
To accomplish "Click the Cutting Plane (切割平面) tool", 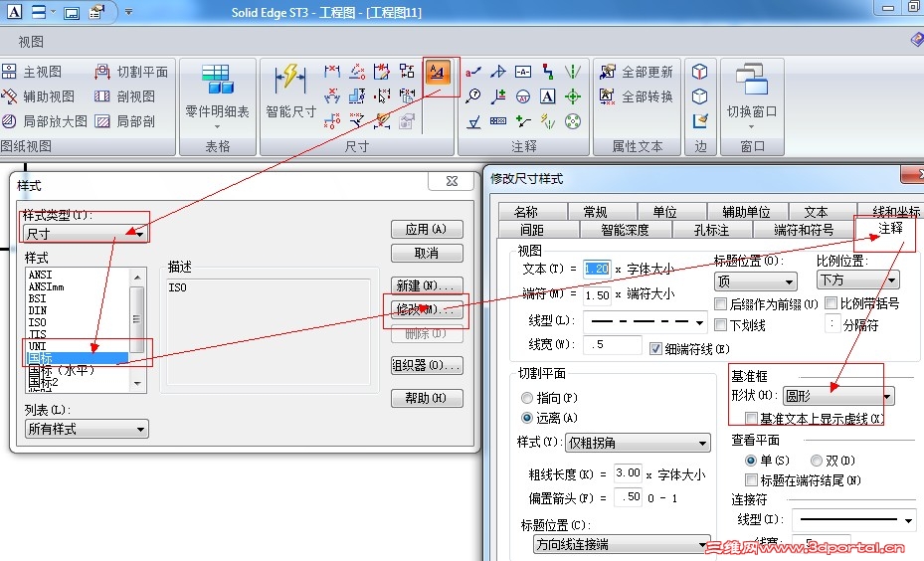I will click(131, 72).
